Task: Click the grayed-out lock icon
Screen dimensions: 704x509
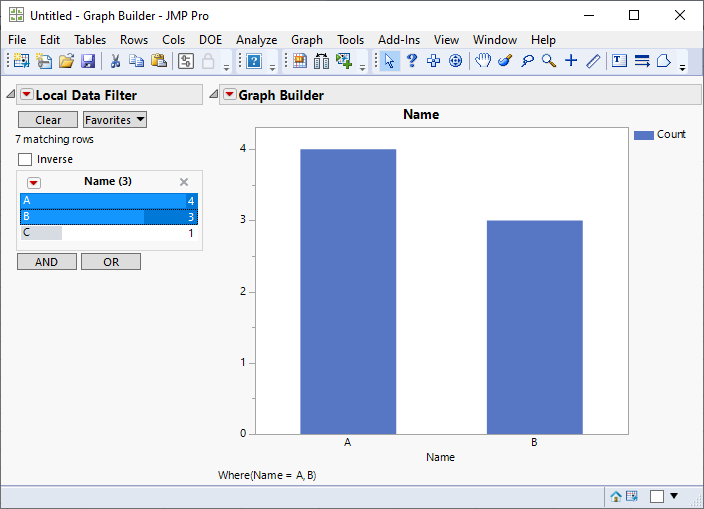Action: (207, 61)
